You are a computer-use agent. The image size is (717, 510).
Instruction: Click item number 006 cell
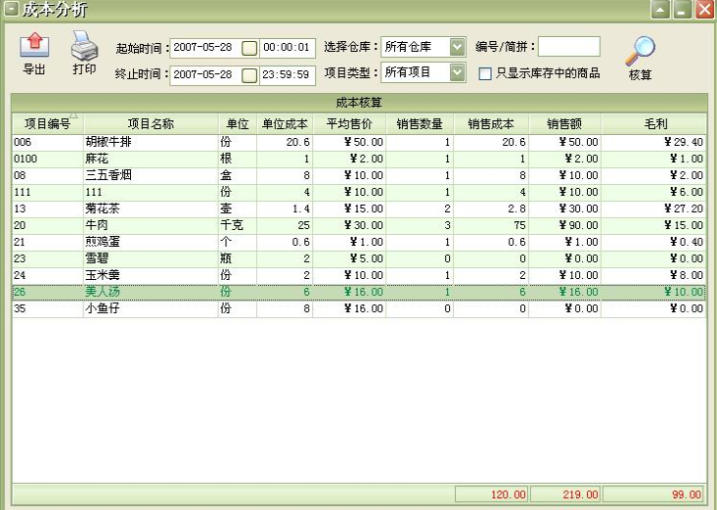[x=48, y=142]
